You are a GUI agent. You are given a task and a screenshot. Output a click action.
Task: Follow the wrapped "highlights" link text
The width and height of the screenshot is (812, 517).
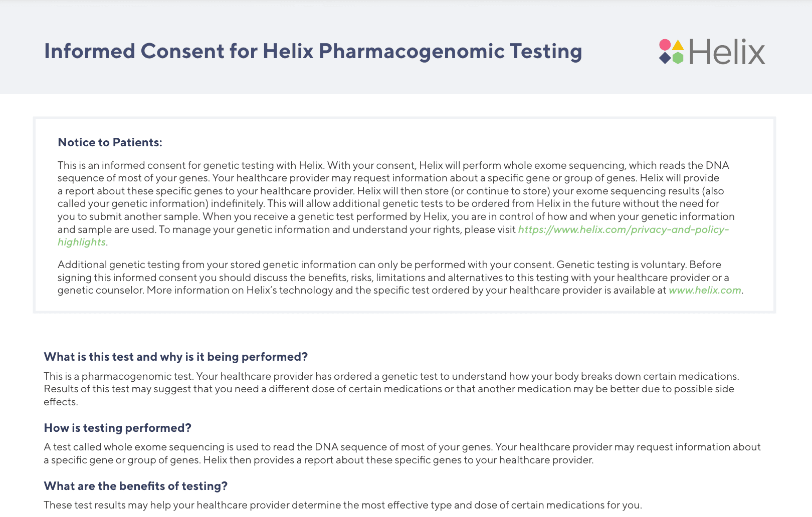point(82,242)
